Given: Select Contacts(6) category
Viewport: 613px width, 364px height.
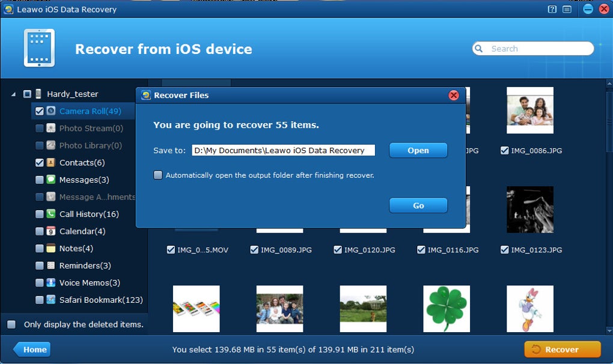Looking at the screenshot, I should pos(82,162).
